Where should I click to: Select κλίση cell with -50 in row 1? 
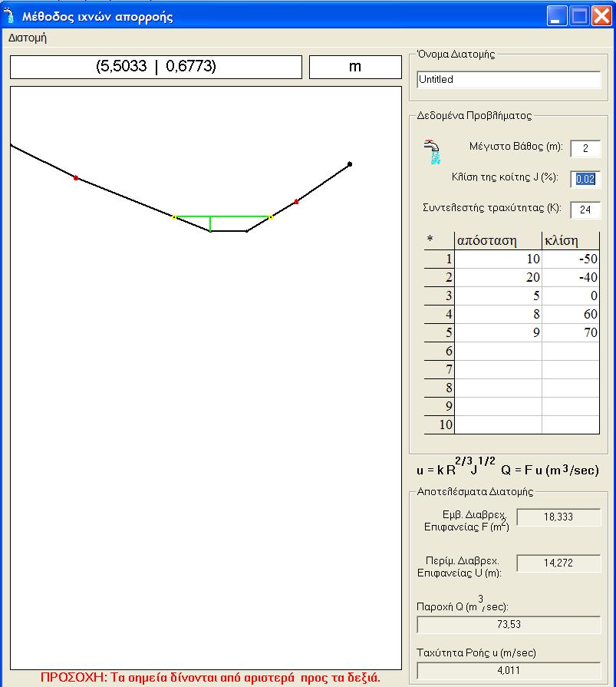point(571,259)
